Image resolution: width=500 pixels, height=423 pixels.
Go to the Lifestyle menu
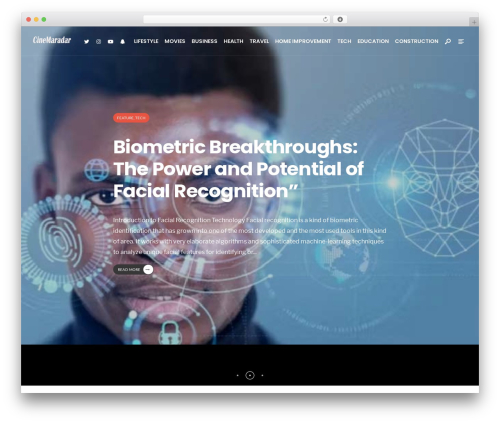pos(146,41)
